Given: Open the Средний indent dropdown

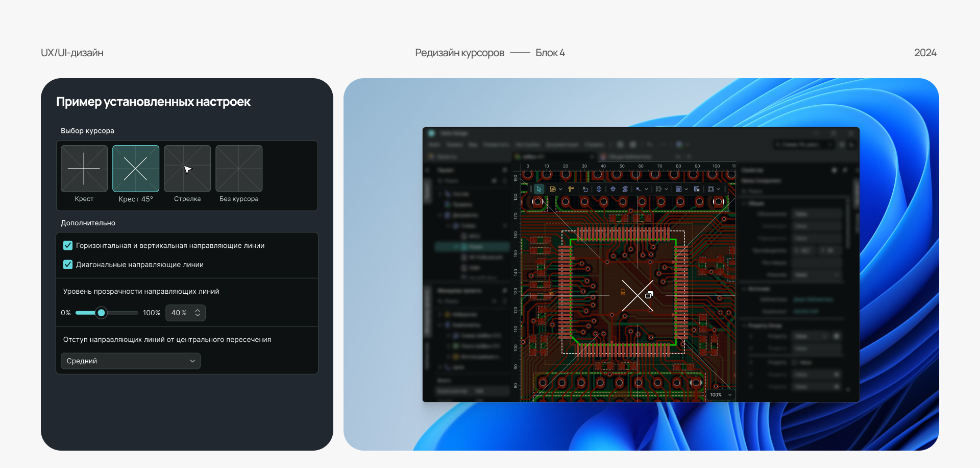Looking at the screenshot, I should pos(130,361).
